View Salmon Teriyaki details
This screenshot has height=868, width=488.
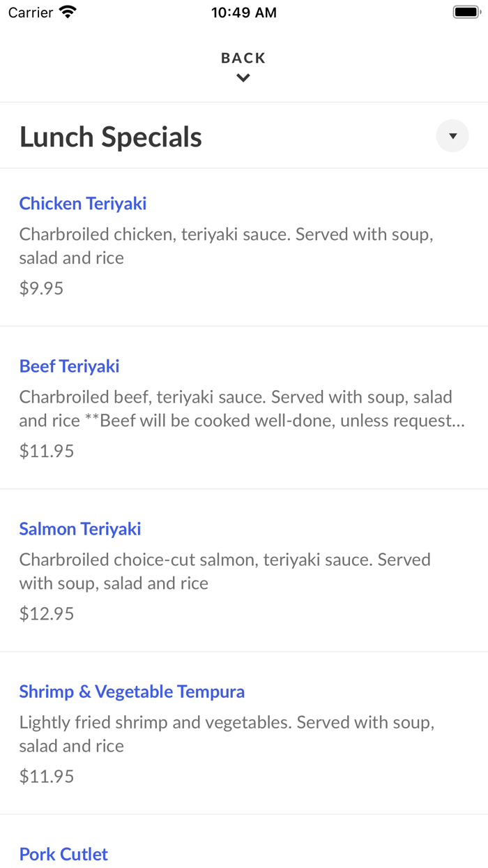pos(79,529)
